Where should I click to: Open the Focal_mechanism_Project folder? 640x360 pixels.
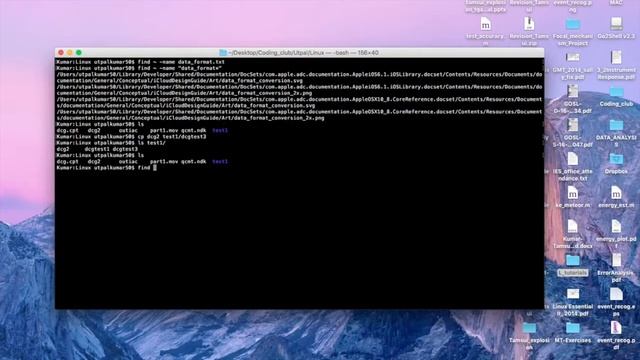573,25
